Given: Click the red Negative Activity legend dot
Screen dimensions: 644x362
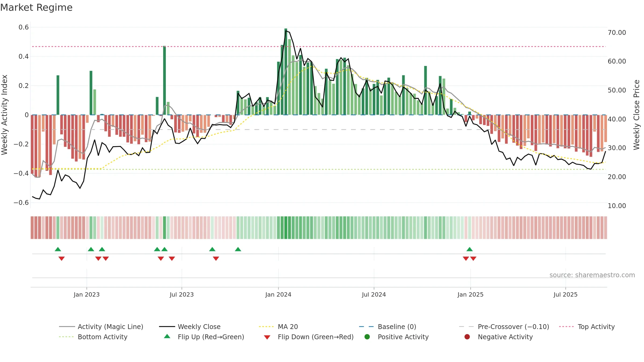Looking at the screenshot, I should pos(467,337).
